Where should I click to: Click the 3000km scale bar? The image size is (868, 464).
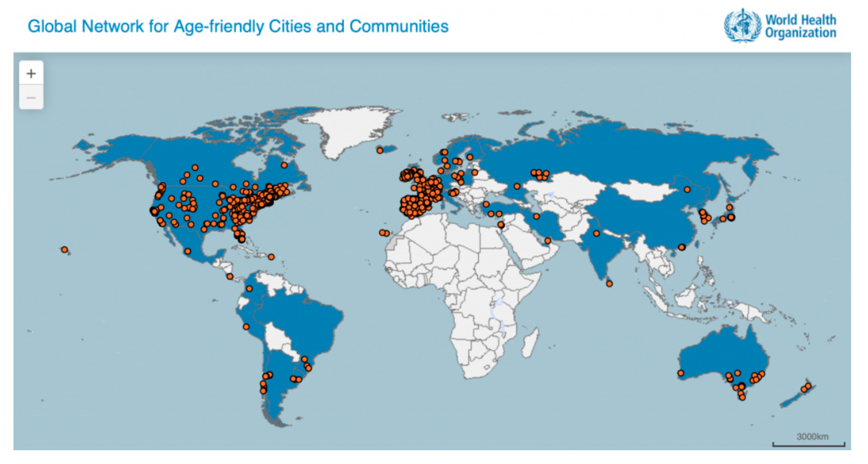(x=809, y=440)
